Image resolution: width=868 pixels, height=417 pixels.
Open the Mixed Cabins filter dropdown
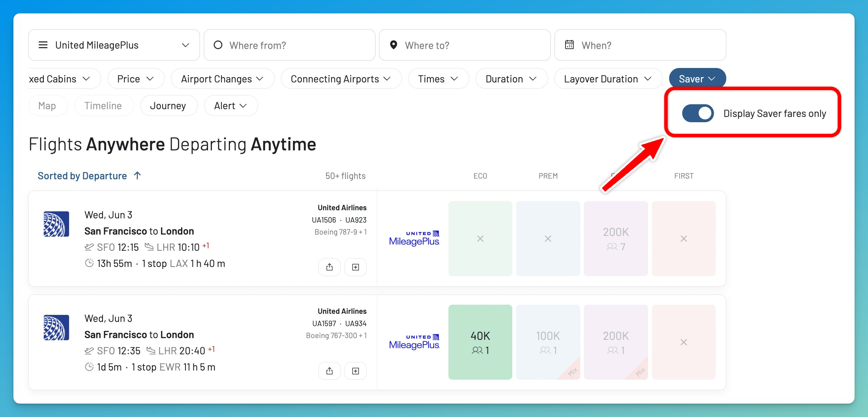click(x=65, y=79)
